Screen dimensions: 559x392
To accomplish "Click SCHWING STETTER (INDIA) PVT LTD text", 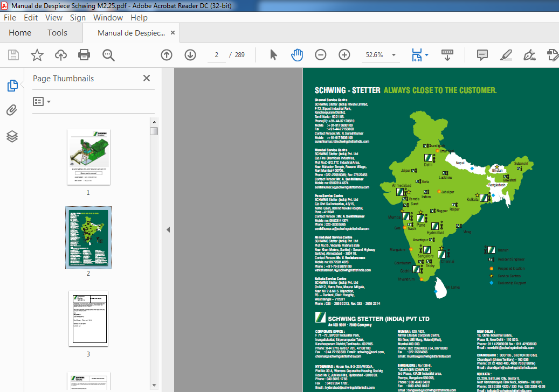I will 378,319.
